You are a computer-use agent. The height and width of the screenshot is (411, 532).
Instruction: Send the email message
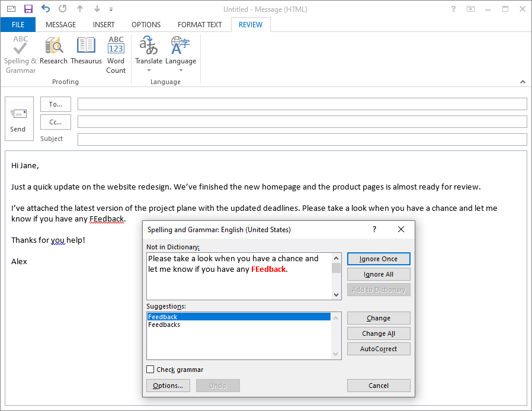19,118
